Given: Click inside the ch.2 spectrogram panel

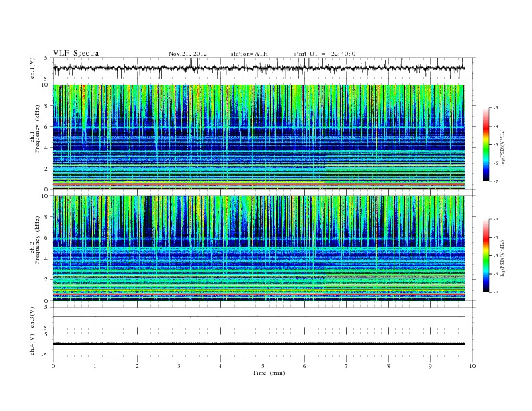Looking at the screenshot, I should [x=259, y=248].
